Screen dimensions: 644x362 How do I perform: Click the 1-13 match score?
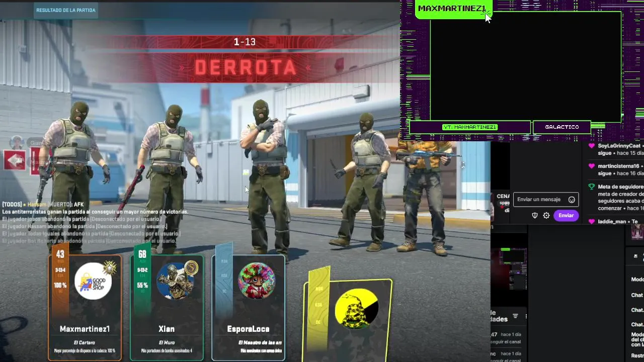coord(245,42)
